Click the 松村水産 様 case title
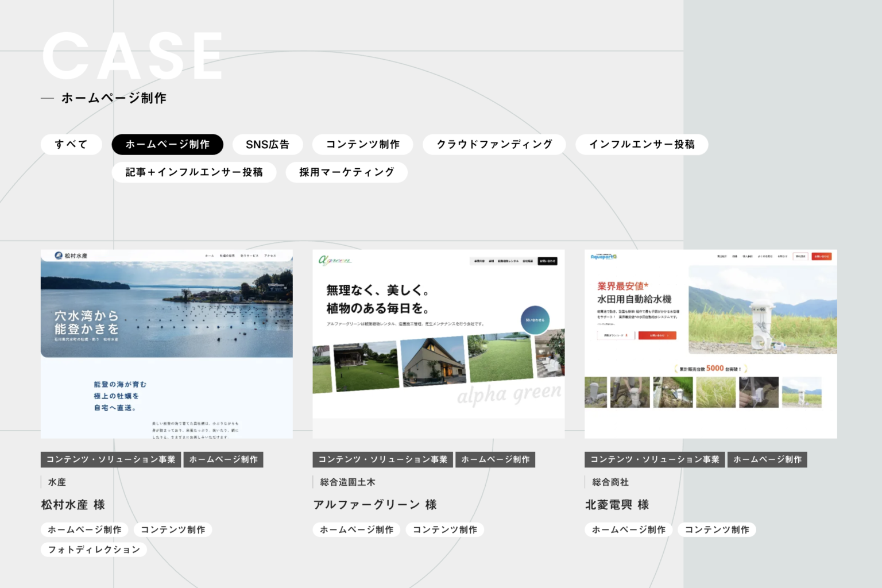This screenshot has width=882, height=588. 73,505
